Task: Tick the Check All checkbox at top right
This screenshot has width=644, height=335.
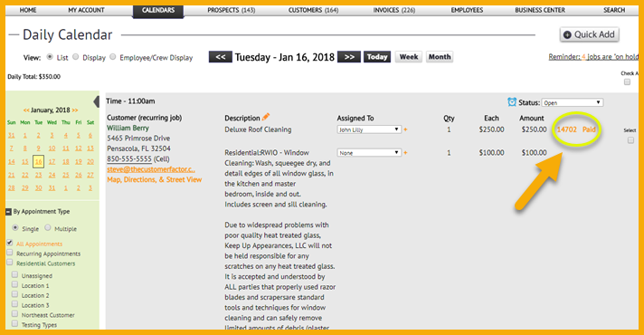Action: tap(627, 82)
